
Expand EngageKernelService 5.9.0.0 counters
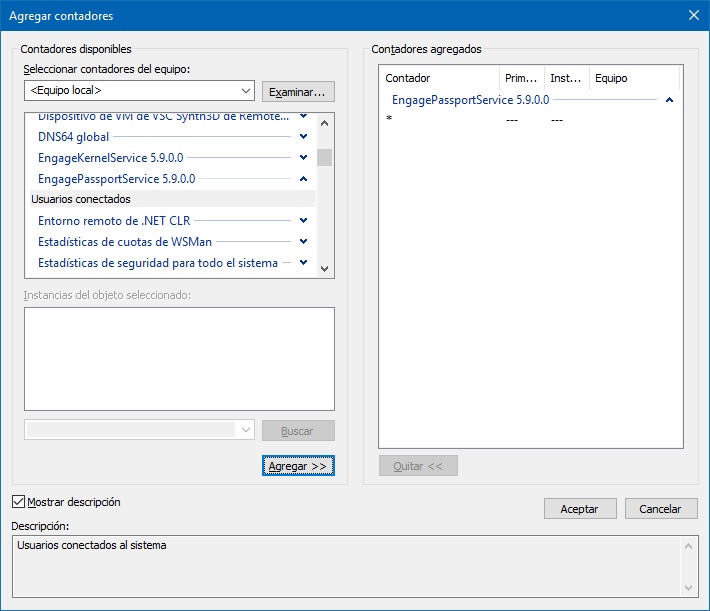[x=303, y=158]
